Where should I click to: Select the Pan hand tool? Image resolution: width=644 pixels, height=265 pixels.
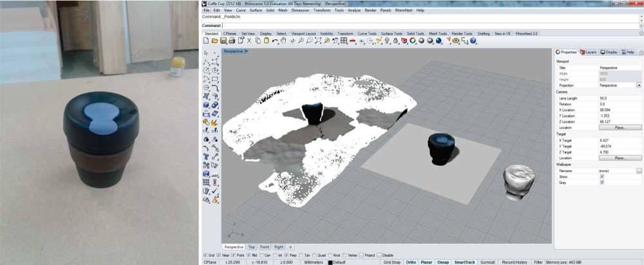pyautogui.click(x=283, y=41)
